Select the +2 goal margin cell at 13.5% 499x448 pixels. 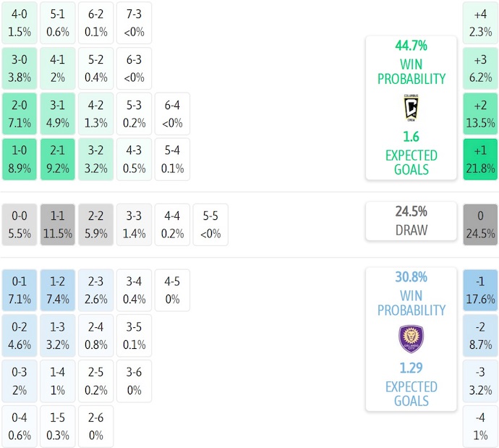point(480,114)
